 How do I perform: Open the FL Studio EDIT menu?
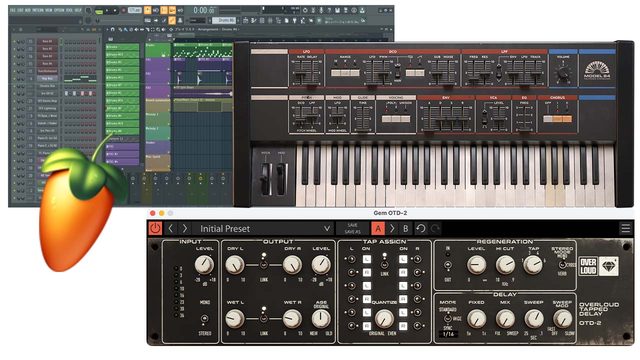click(x=20, y=10)
